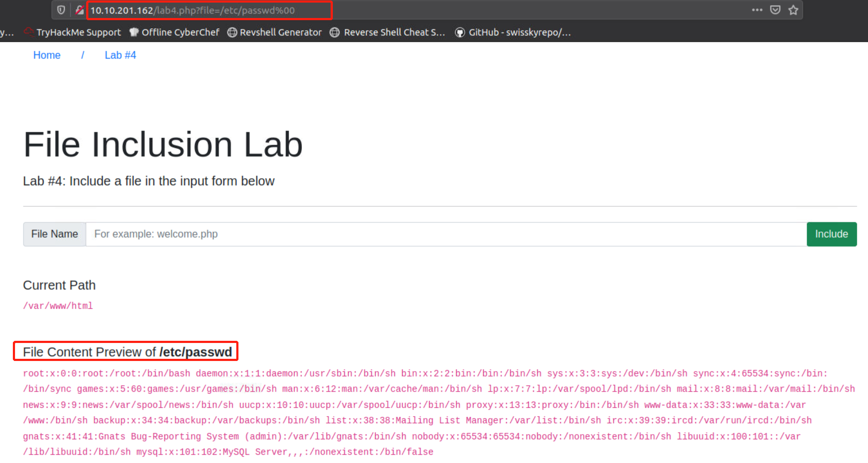Click the /var/www/html current path text
Viewport: 868px width, 463px height.
58,306
